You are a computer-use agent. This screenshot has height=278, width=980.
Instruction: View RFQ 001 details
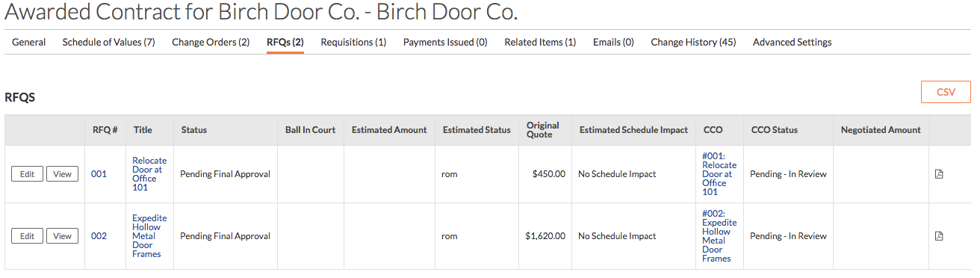pyautogui.click(x=62, y=174)
